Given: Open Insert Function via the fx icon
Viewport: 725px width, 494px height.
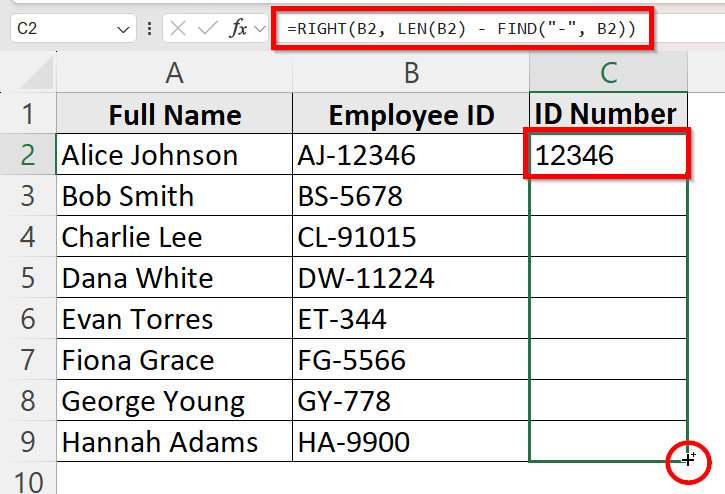Looking at the screenshot, I should pyautogui.click(x=238, y=28).
